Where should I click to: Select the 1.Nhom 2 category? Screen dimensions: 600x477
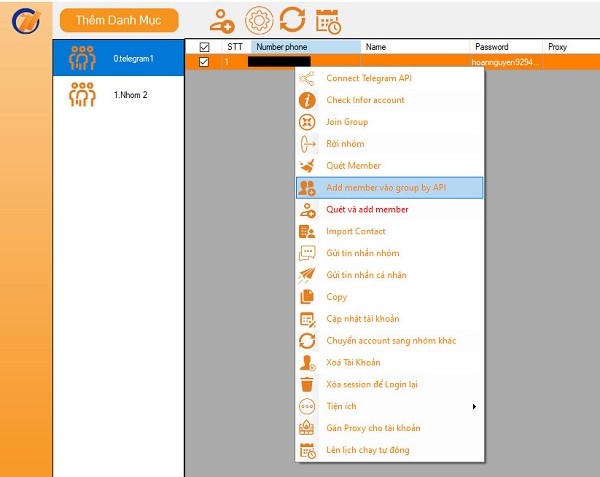tap(119, 94)
